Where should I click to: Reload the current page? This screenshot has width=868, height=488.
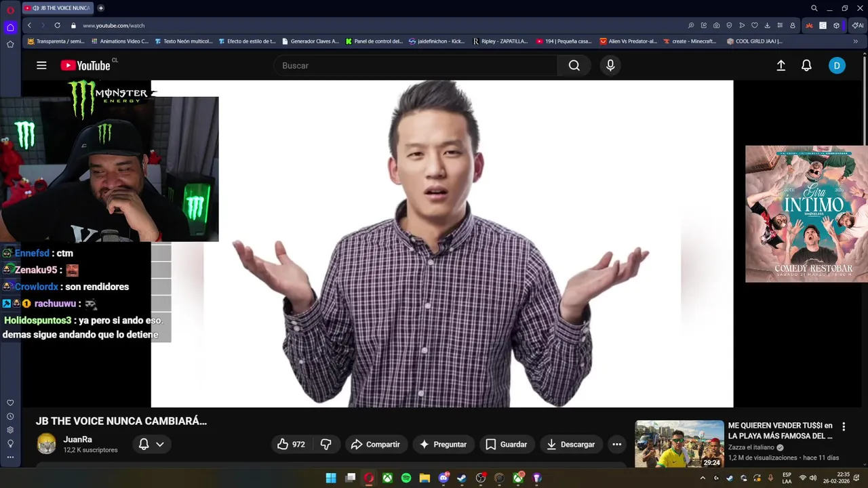coord(57,26)
